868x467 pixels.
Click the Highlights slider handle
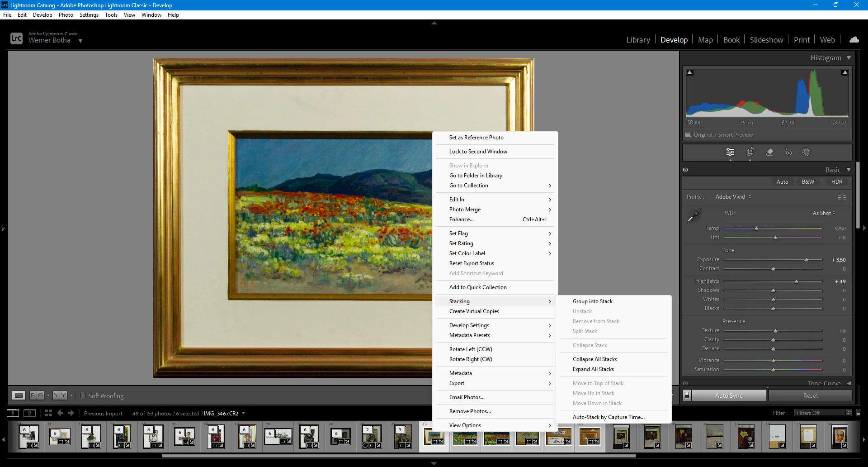(796, 281)
